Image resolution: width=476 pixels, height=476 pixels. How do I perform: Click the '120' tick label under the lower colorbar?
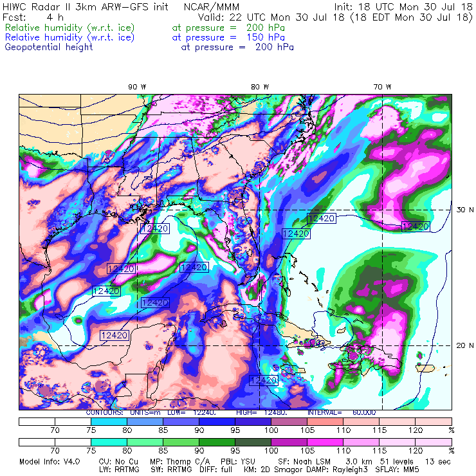click(416, 451)
